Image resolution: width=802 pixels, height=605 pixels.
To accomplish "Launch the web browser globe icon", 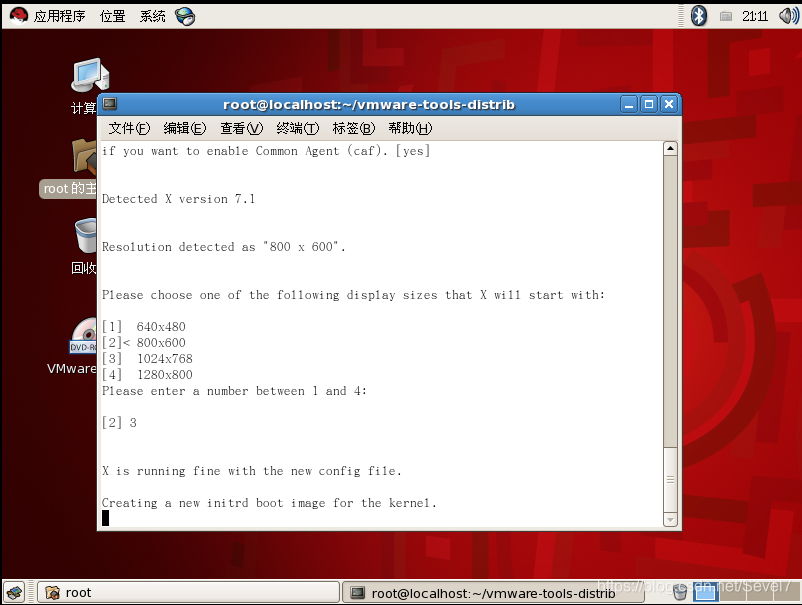I will click(x=185, y=16).
